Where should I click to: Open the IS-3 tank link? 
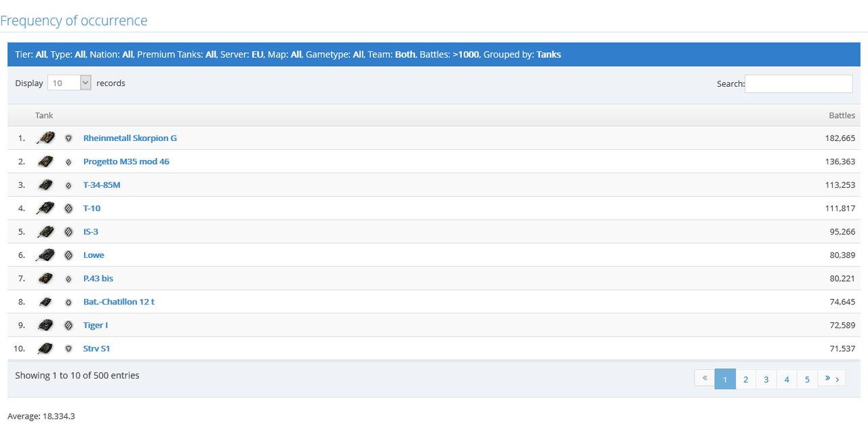click(92, 231)
